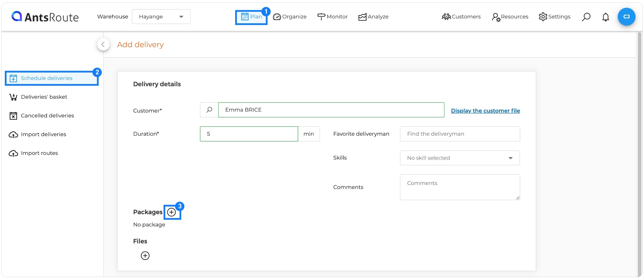Click the Cancelled deliveries calendar-x icon

pos(13,116)
